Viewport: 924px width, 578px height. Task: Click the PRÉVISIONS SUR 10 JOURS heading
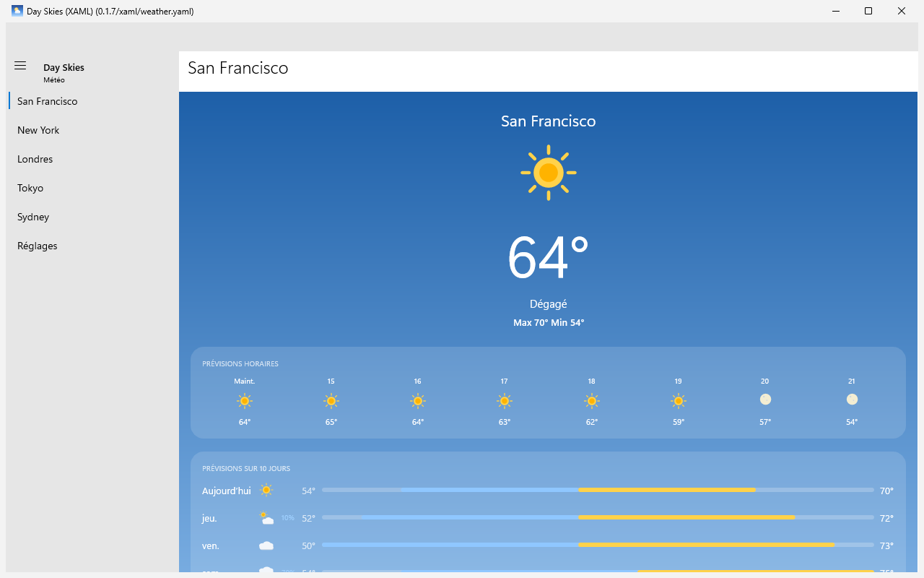click(x=246, y=469)
